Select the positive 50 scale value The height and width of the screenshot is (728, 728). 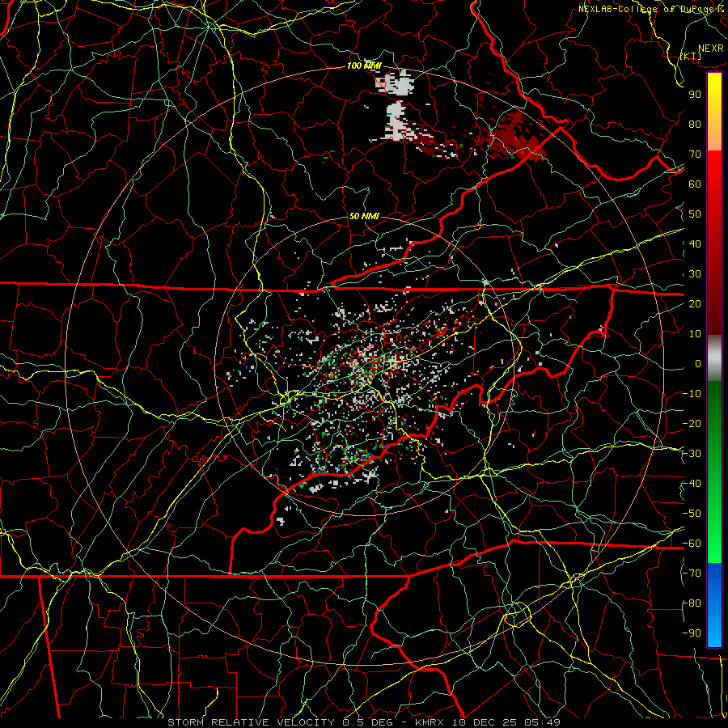(x=695, y=214)
